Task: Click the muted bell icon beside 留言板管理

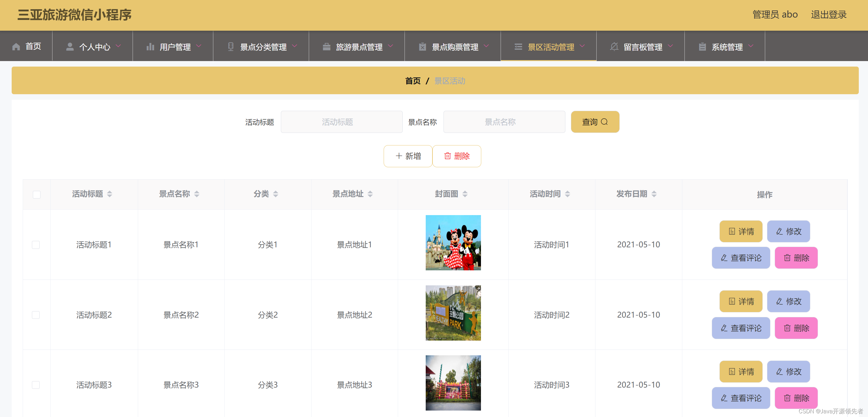Action: 614,46
